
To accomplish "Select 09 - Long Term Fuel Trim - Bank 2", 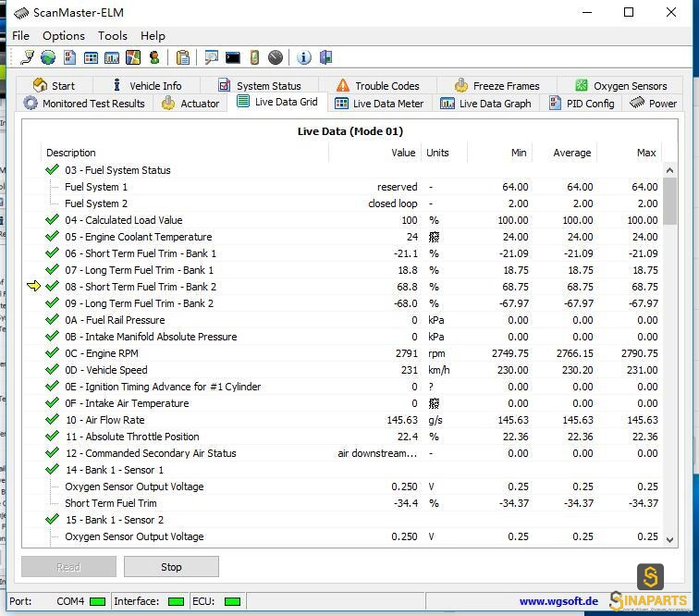I will (x=342, y=303).
